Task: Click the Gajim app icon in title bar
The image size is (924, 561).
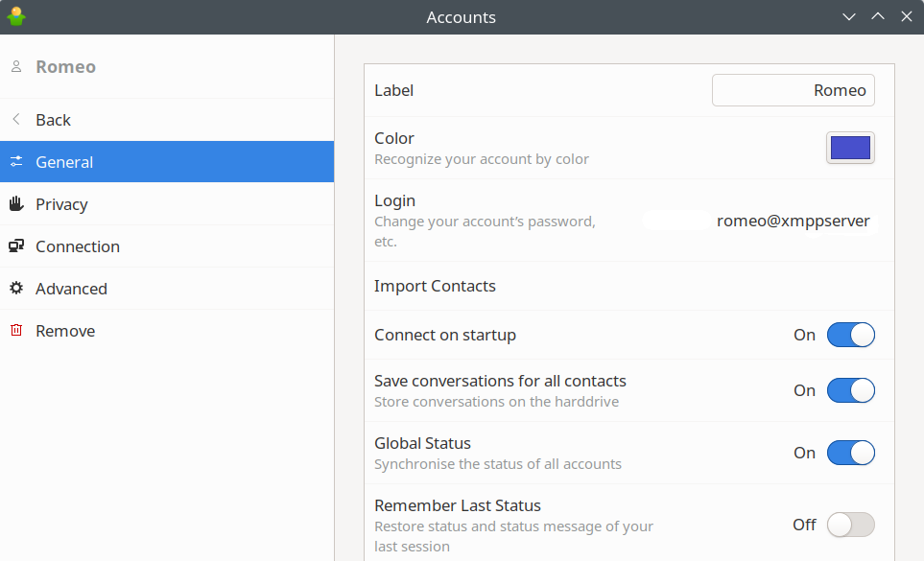Action: coord(16,16)
